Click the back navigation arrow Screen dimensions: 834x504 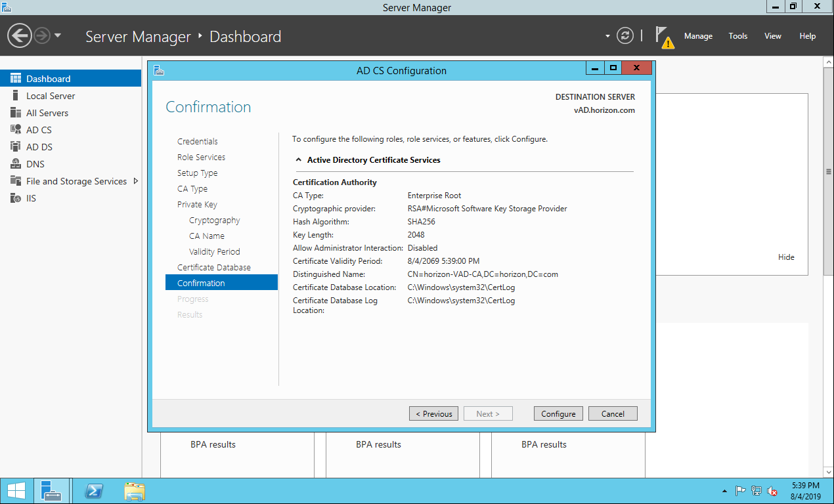(x=20, y=35)
